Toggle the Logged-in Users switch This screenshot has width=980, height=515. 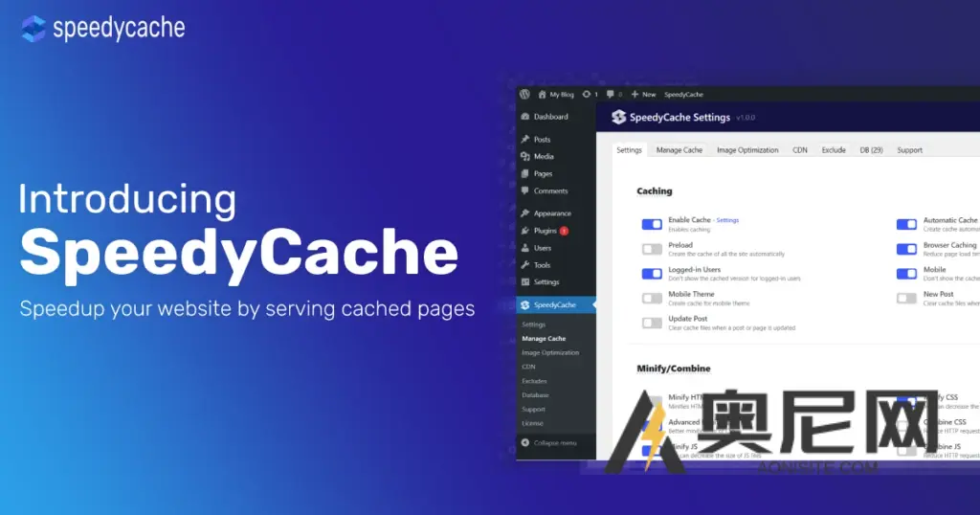coord(652,274)
